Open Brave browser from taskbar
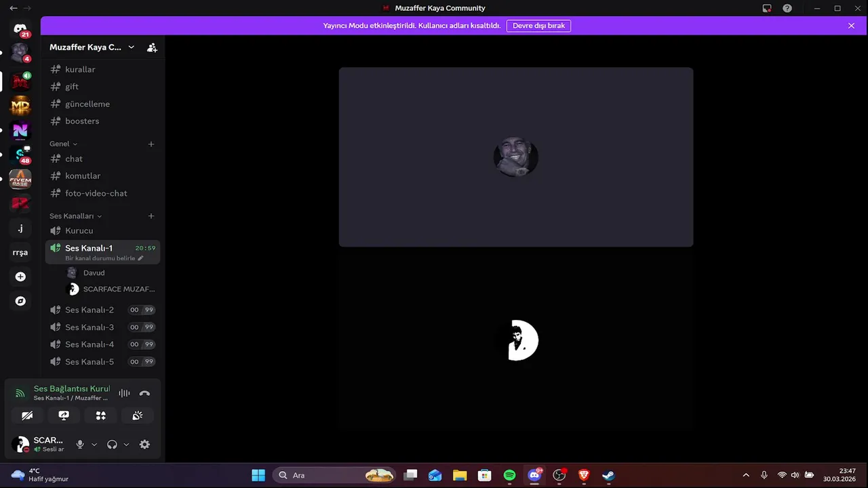Viewport: 868px width, 488px height. click(584, 475)
